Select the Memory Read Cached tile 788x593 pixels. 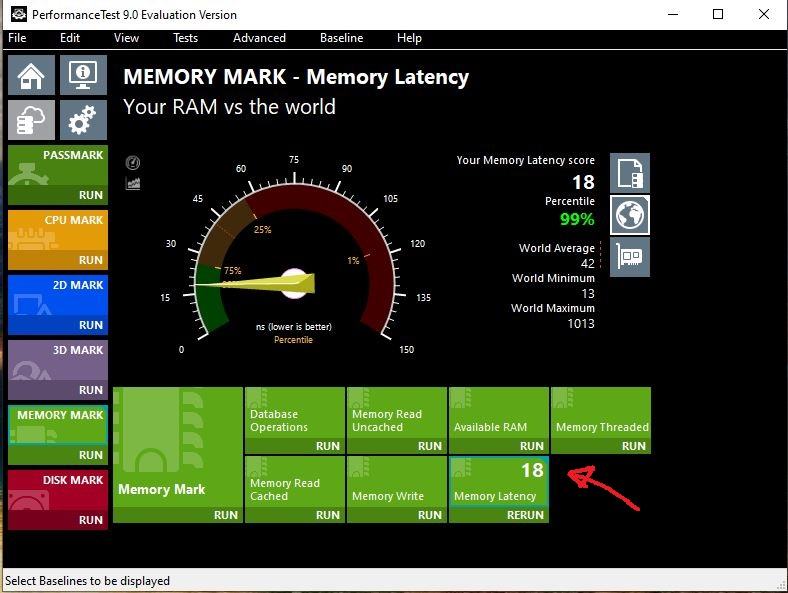coord(295,481)
